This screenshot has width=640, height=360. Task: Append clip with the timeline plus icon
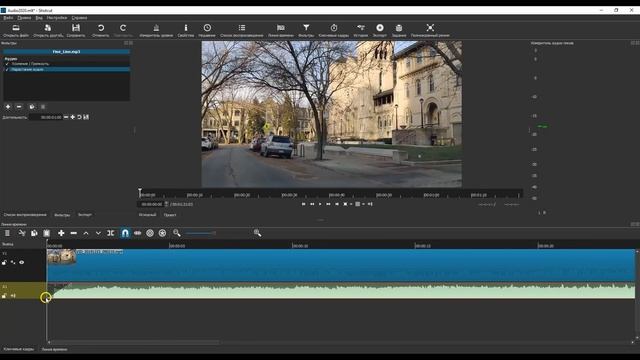pos(61,233)
